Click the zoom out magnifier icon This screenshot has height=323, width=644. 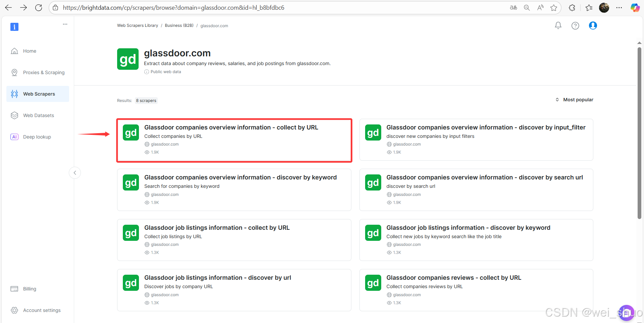tap(527, 8)
